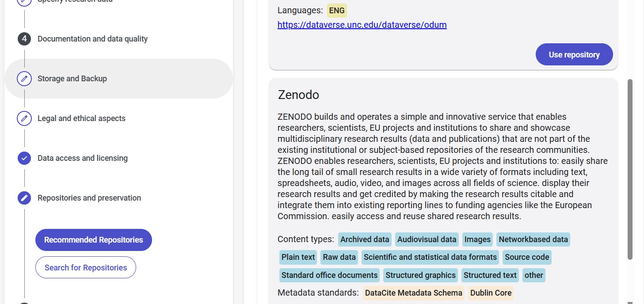This screenshot has height=304, width=644.
Task: Click the Metadata standards label
Action: click(318, 293)
